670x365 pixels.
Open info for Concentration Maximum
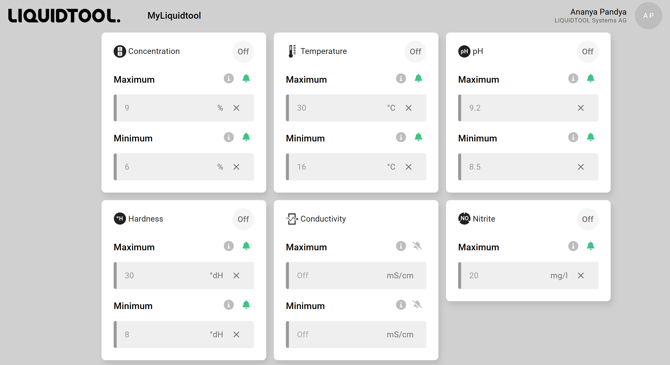(x=229, y=79)
